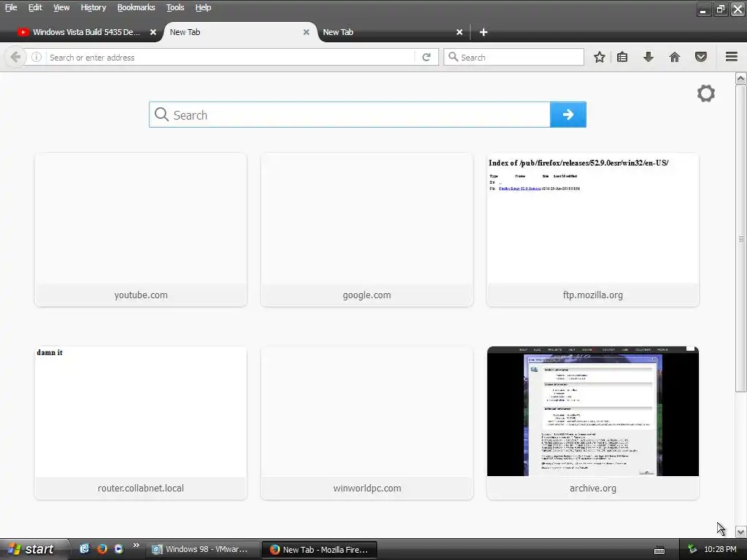Select New Tab Mozilla Firefox taskbar button

pos(320,550)
